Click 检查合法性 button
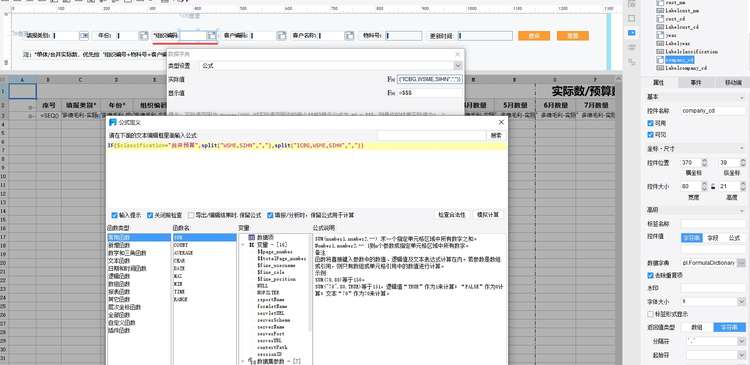The width and height of the screenshot is (750, 365). (x=452, y=215)
